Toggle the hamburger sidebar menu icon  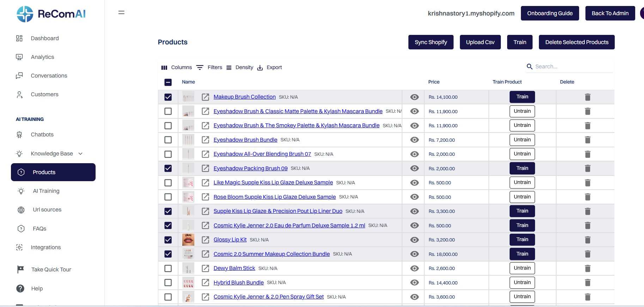click(x=121, y=13)
